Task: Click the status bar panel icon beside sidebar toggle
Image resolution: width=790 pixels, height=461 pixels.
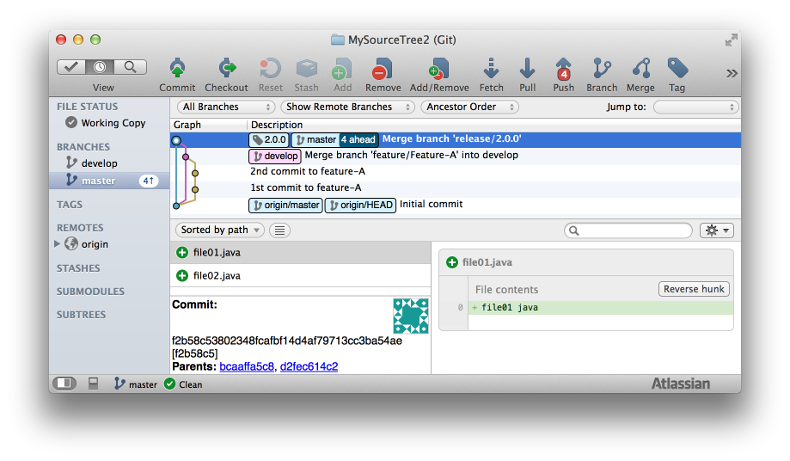Action: click(x=93, y=383)
